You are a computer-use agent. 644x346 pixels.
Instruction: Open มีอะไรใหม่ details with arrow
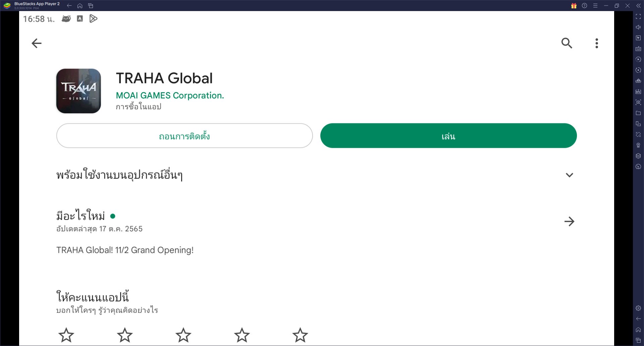click(569, 221)
